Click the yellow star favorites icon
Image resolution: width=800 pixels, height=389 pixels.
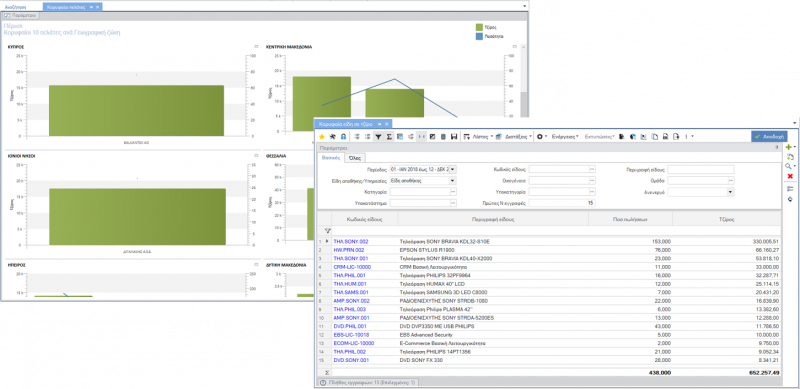321,137
